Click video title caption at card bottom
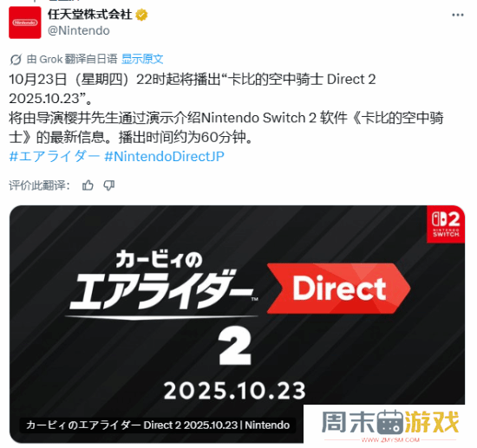The image size is (477, 448). tap(158, 425)
